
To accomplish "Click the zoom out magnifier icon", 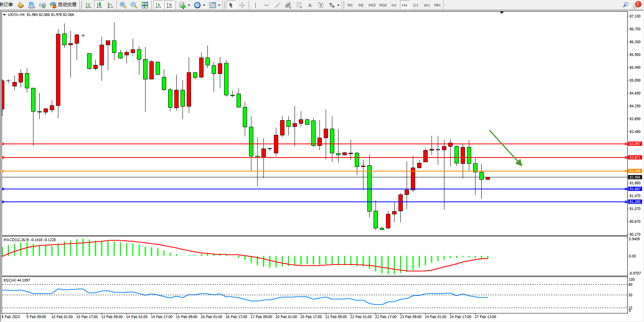I will click(134, 5).
